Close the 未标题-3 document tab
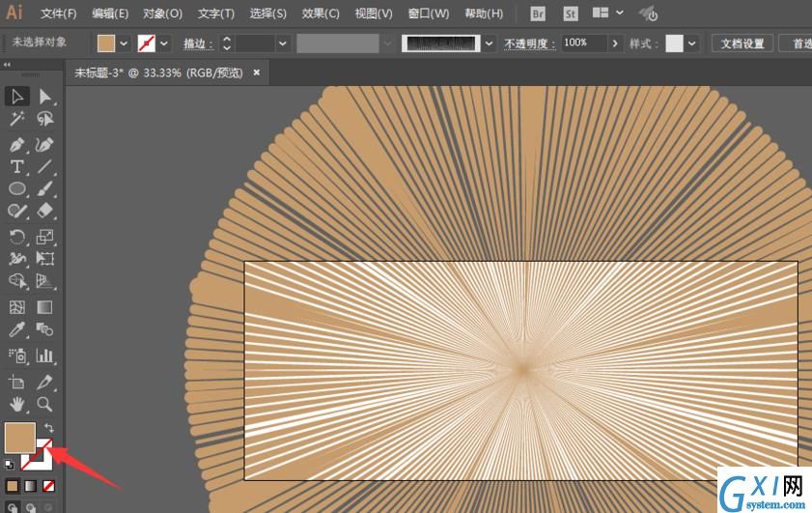Viewport: 812px width, 513px height. tap(256, 72)
